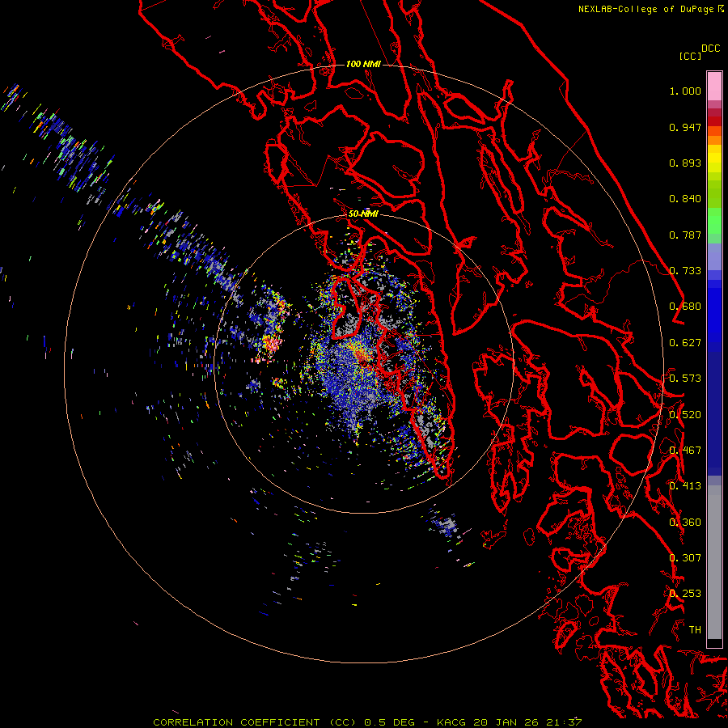Click the 50 NMI range ring label

363,214
